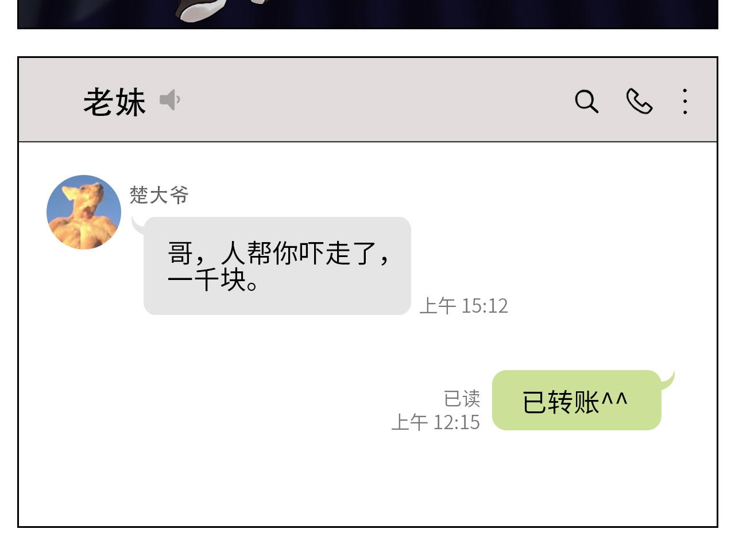The image size is (735, 560).
Task: Click the gray message bubble 哥，人帮你吓走了
Action: pyautogui.click(x=277, y=266)
